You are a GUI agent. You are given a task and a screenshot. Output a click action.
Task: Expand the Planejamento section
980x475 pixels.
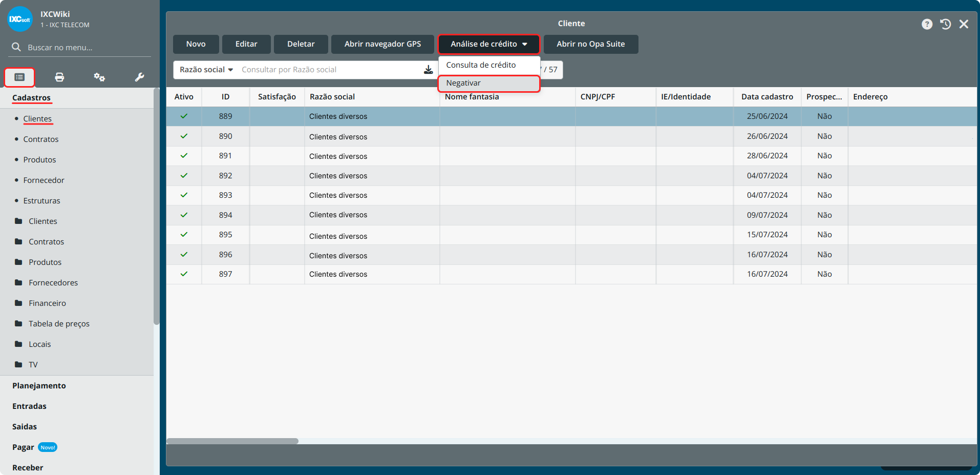(39, 385)
